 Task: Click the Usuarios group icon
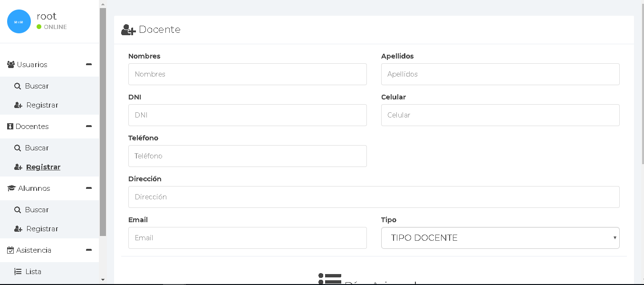tap(11, 65)
